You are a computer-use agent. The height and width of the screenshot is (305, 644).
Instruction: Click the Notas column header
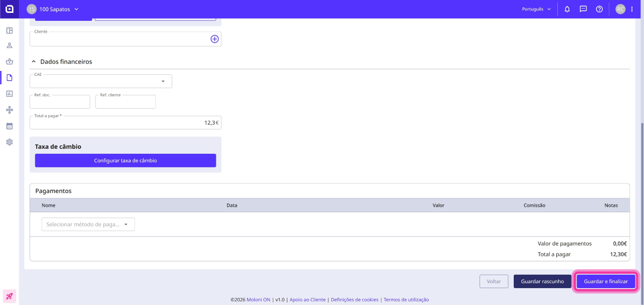[611, 205]
